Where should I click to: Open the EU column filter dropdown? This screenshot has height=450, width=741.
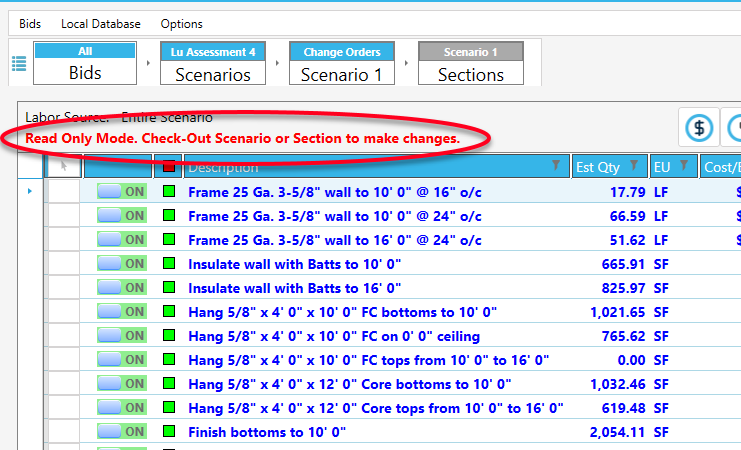pyautogui.click(x=684, y=166)
